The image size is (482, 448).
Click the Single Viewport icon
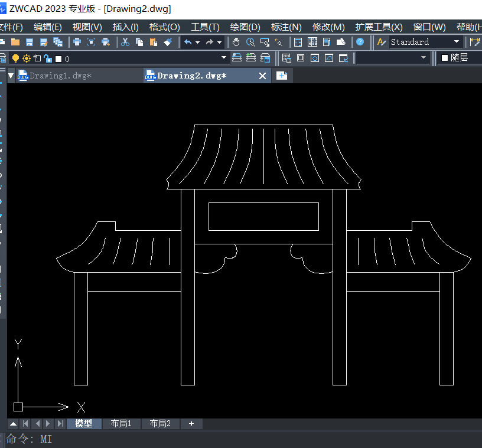click(x=301, y=58)
